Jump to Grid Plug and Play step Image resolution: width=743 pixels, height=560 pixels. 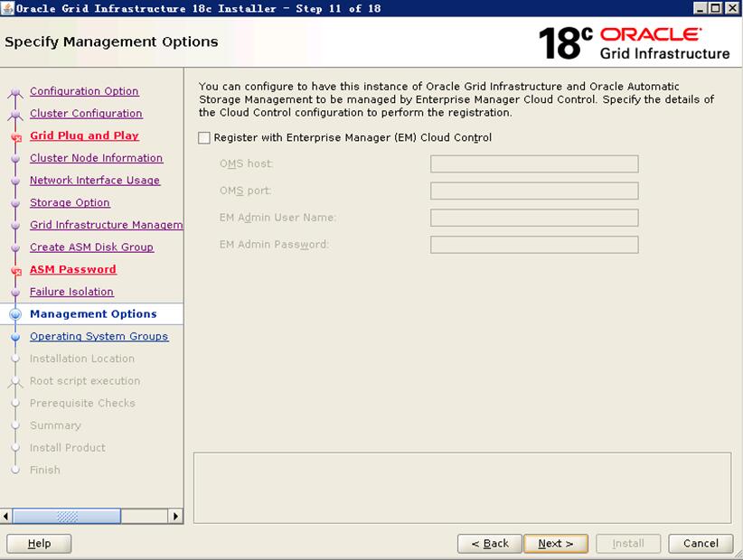tap(84, 135)
